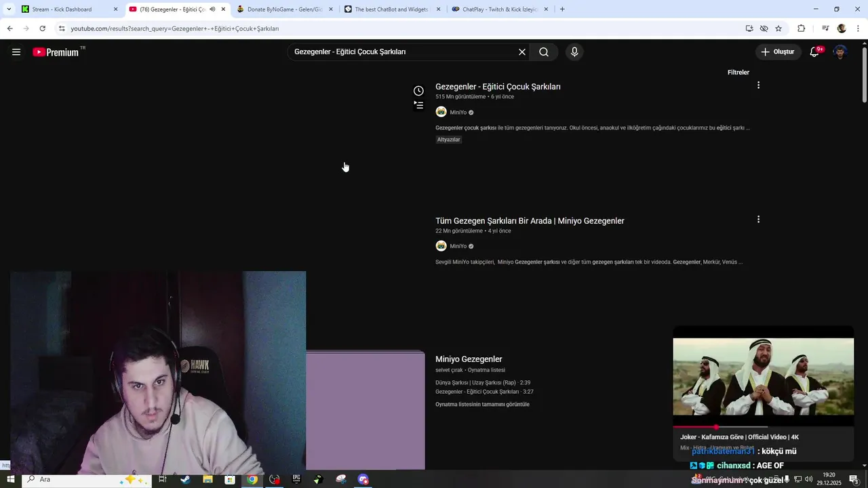Switch to best ChatBot and Widgets tab
The height and width of the screenshot is (488, 868).
click(393, 9)
